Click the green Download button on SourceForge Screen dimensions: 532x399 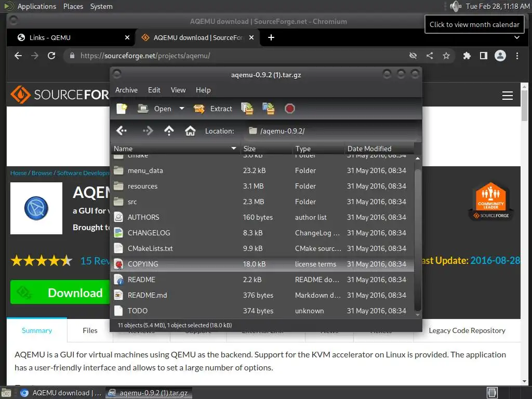[60, 292]
